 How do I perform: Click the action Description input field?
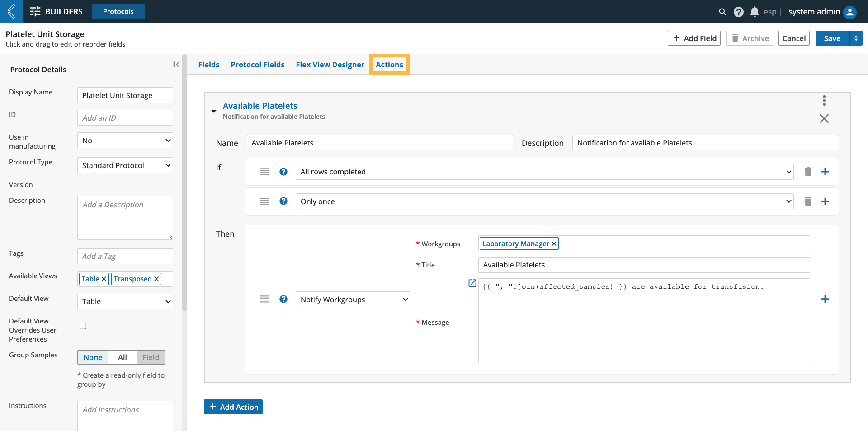pos(705,143)
